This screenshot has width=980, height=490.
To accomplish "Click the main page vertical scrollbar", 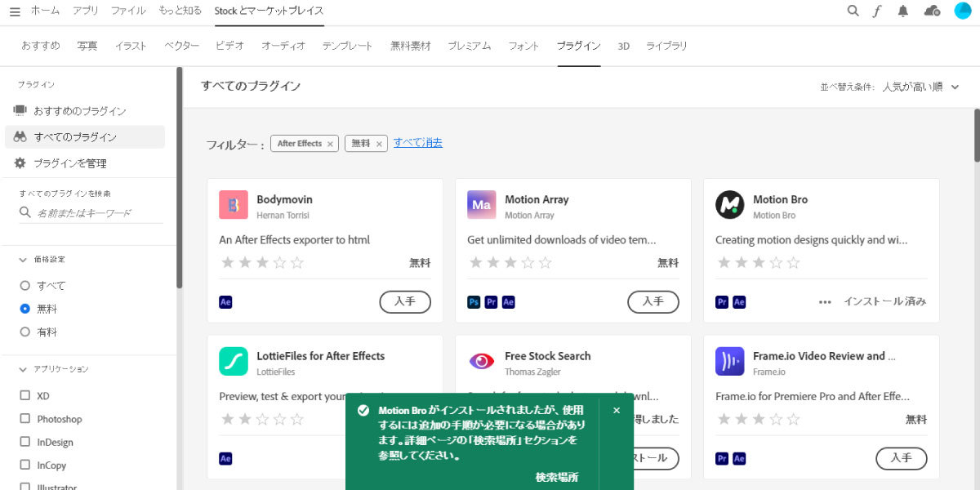I will coord(977,135).
